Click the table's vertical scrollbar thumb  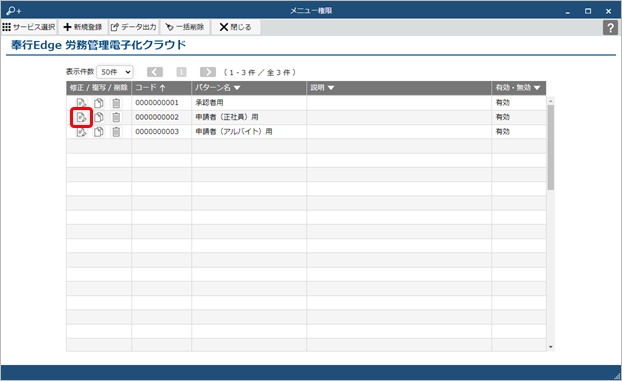(x=551, y=147)
